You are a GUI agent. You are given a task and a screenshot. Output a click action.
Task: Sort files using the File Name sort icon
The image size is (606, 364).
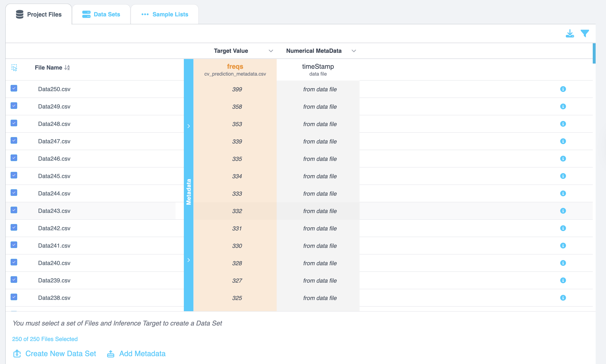click(67, 67)
